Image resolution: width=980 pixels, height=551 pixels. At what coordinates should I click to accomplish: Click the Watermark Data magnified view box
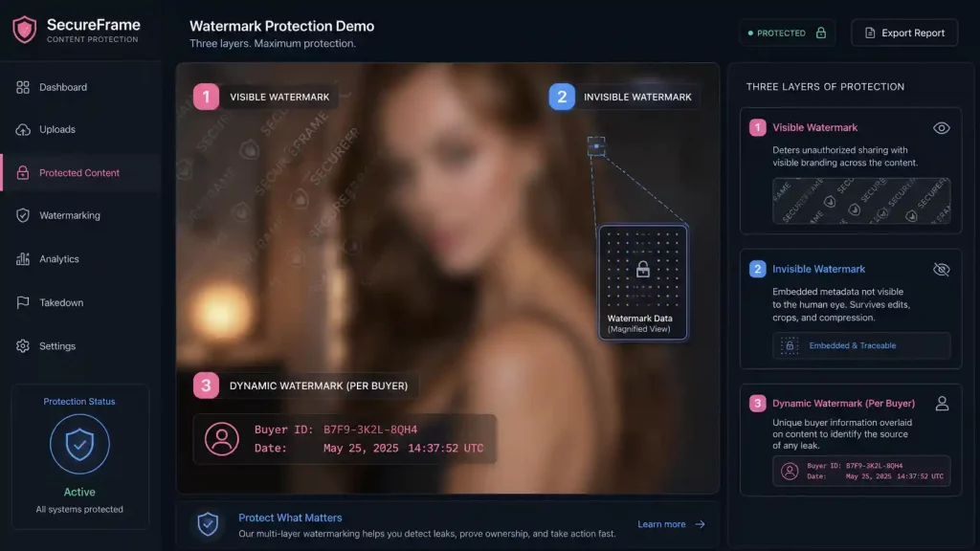pyautogui.click(x=642, y=283)
